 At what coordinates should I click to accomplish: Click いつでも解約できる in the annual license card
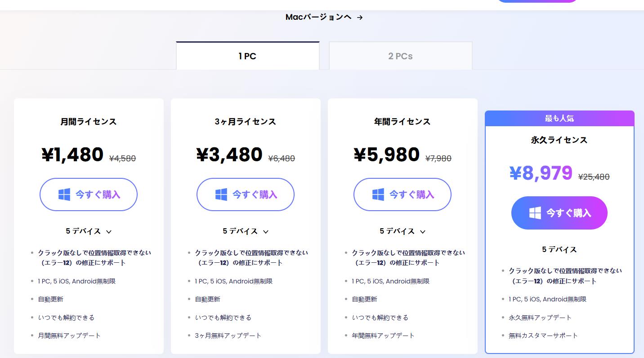click(x=380, y=318)
